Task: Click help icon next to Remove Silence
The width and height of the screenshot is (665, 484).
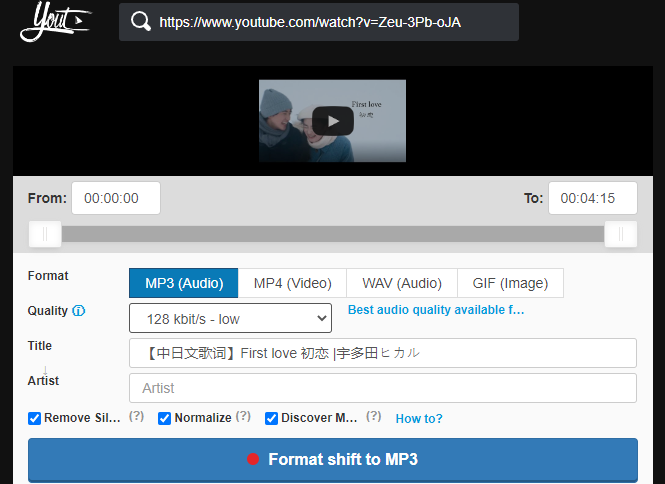Action: [x=136, y=417]
